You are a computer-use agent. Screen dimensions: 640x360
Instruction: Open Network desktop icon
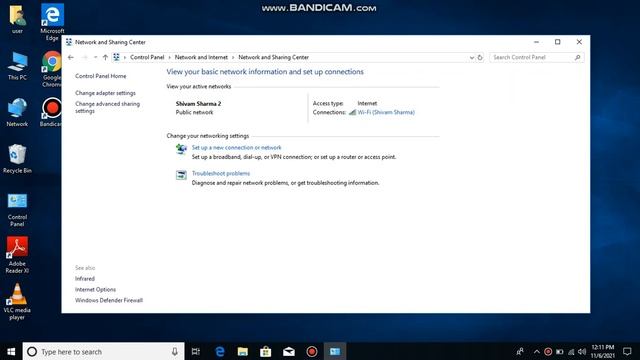tap(17, 112)
